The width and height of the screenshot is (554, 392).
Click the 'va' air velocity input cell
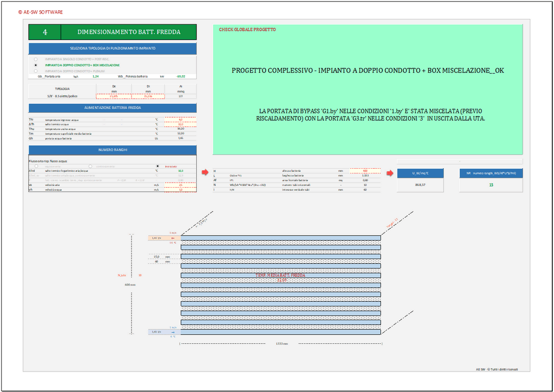181,185
